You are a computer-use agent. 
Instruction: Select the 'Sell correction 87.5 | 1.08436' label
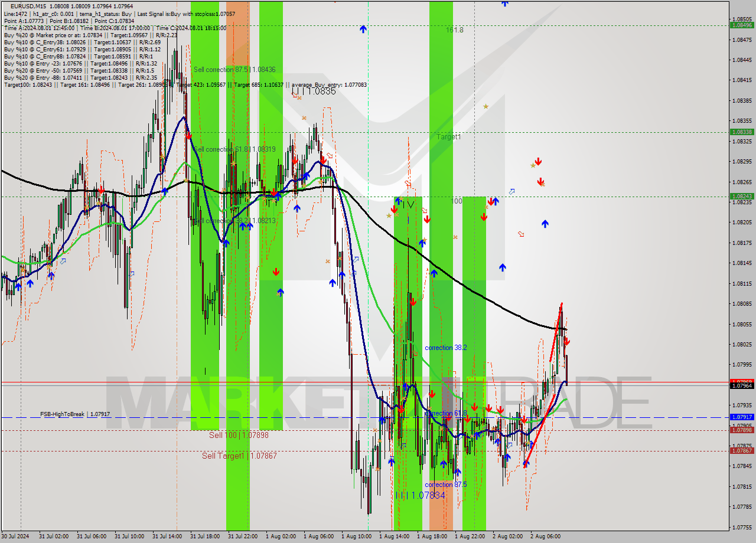click(x=234, y=70)
